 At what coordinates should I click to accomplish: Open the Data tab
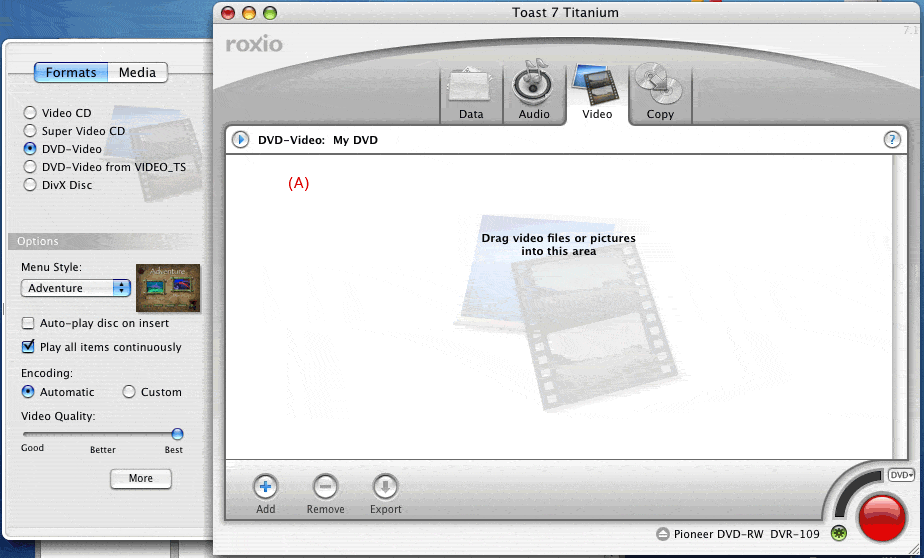(x=471, y=94)
